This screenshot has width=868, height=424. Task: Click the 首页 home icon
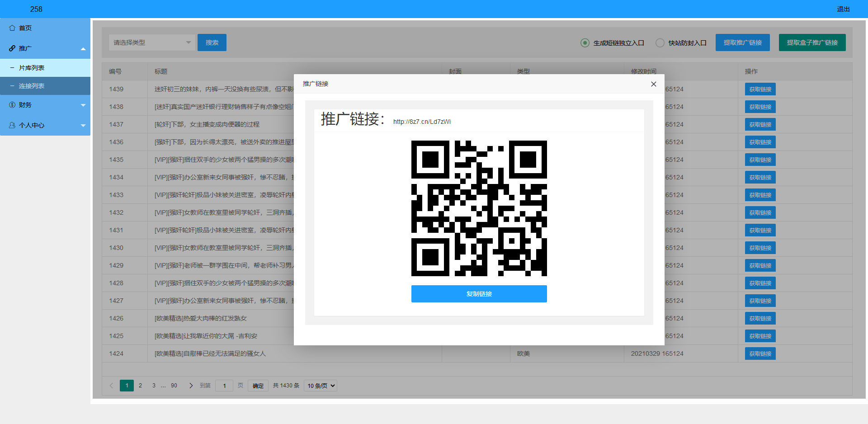click(x=12, y=28)
